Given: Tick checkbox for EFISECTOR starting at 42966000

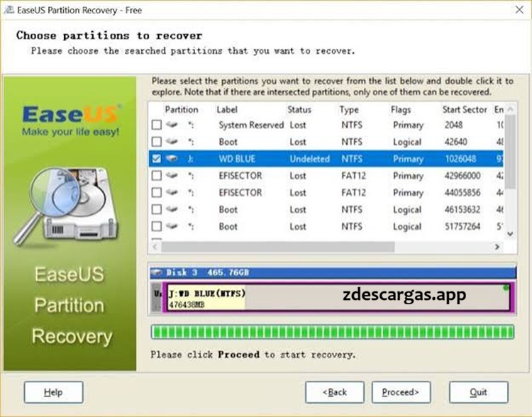Looking at the screenshot, I should coord(157,175).
